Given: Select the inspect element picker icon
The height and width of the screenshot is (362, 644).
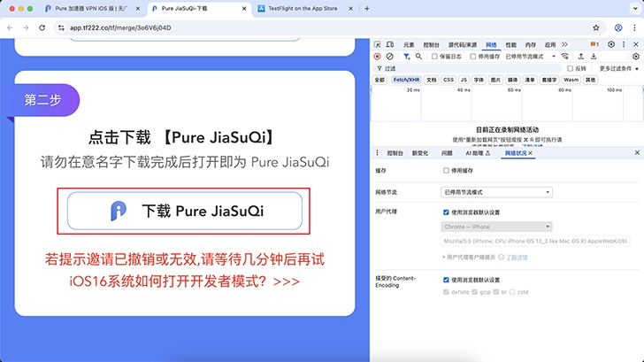Looking at the screenshot, I should pyautogui.click(x=378, y=43).
